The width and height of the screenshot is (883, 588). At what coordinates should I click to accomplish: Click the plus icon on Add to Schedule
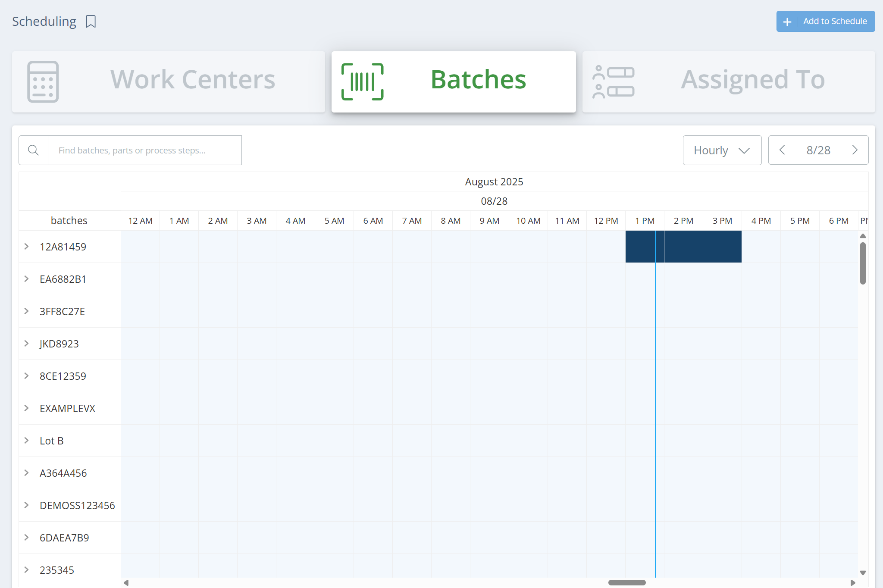[x=787, y=22]
